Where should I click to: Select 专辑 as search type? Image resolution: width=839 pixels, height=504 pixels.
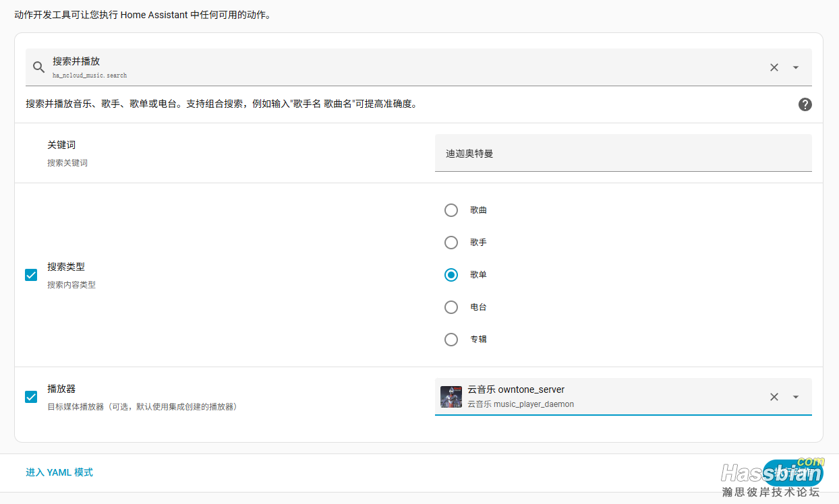click(451, 340)
